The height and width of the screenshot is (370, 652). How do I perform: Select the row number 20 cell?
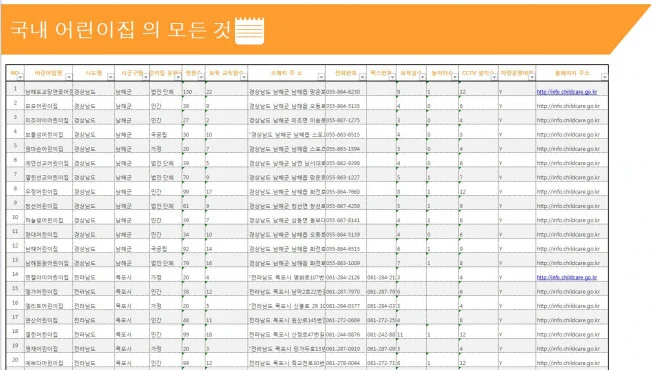15,360
